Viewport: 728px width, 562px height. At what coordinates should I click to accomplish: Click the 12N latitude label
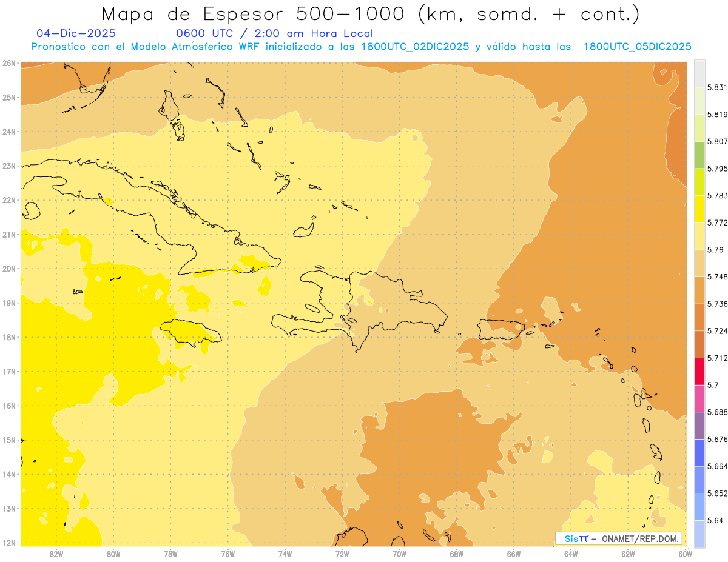8,543
